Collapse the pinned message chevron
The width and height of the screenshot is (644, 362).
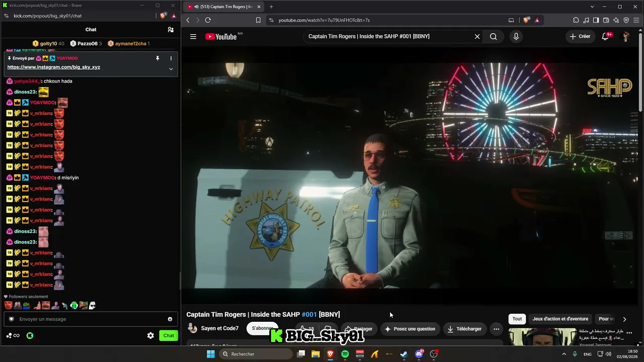click(171, 69)
